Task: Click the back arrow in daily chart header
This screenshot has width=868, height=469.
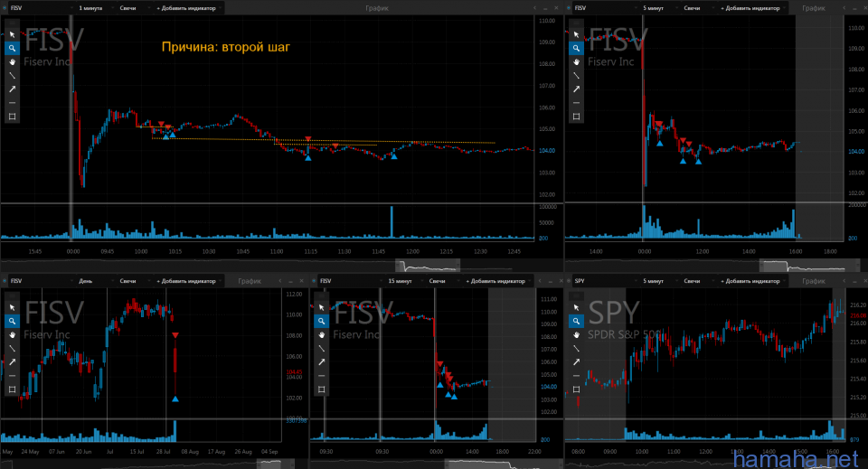Action: click(280, 281)
